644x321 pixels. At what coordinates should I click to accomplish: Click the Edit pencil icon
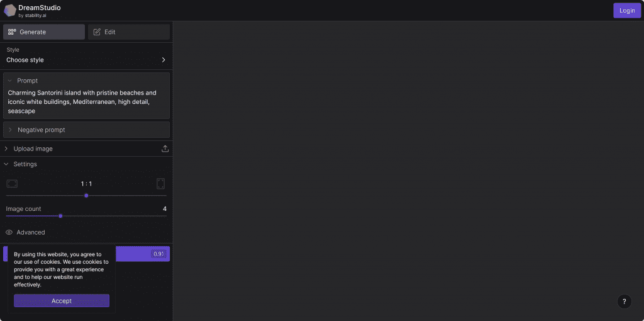click(97, 32)
